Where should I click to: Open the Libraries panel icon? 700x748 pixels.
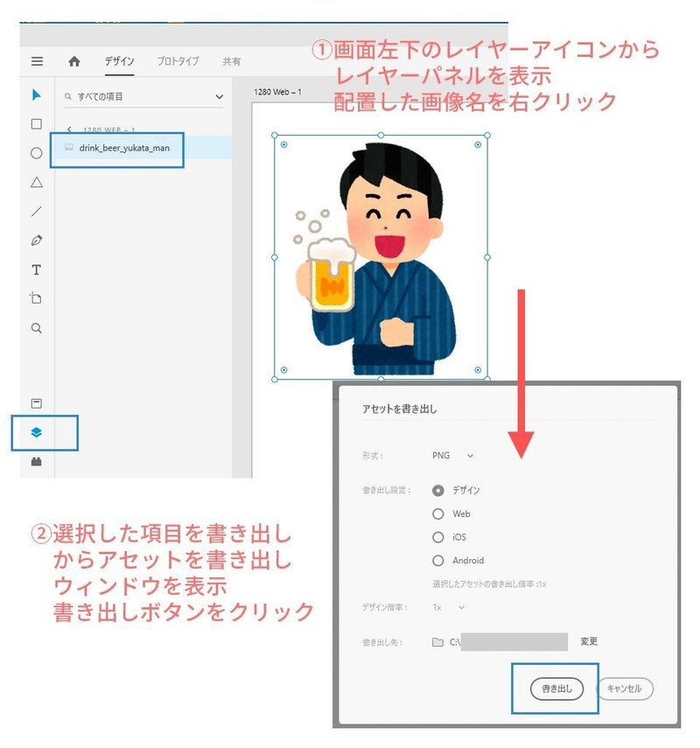(36, 403)
